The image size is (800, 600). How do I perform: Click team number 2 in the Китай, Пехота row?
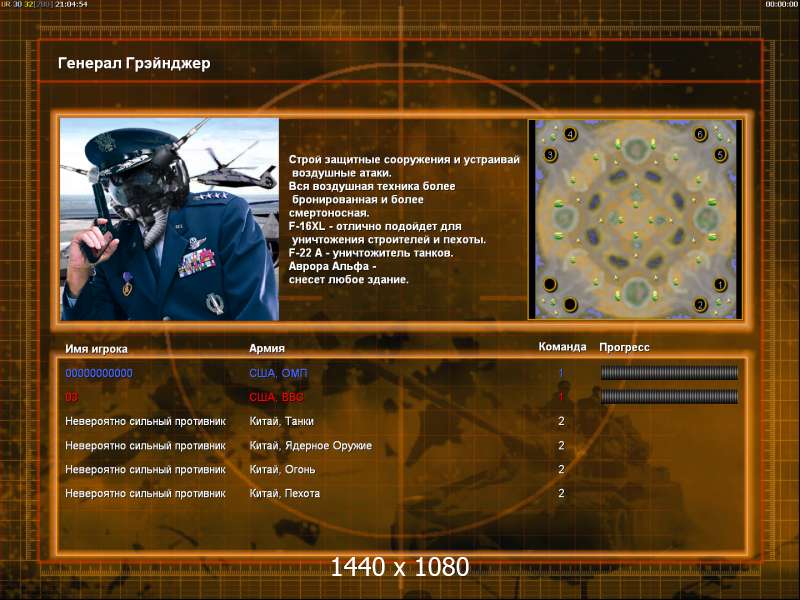click(x=561, y=493)
